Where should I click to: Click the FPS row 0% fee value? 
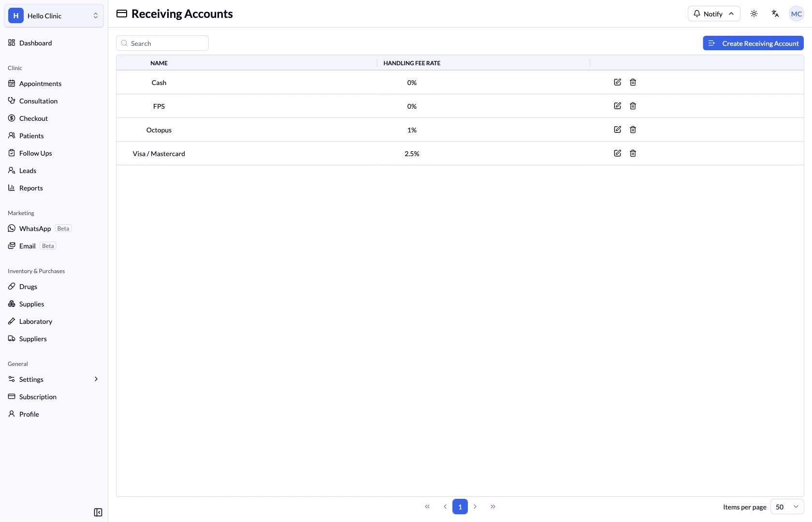coord(412,106)
